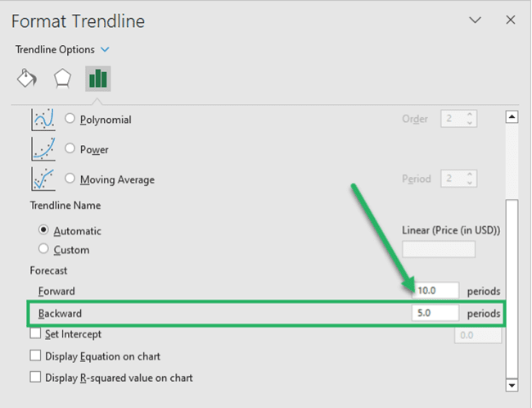Image resolution: width=532 pixels, height=408 pixels.
Task: Click the Backward periods input field
Action: [435, 313]
